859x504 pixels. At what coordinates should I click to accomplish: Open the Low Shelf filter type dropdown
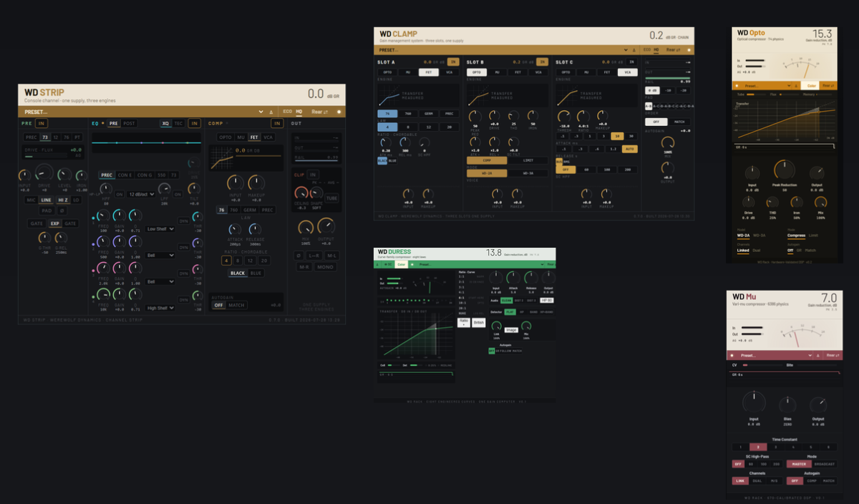tap(160, 228)
